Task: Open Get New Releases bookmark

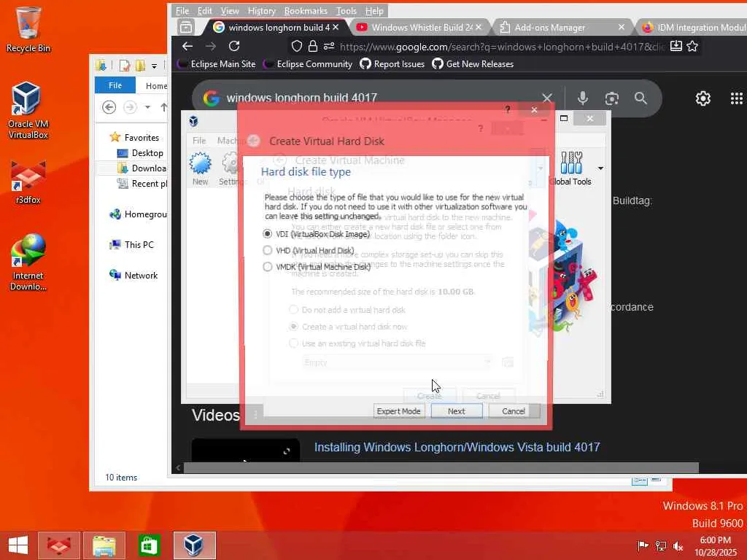Action: 473,64
